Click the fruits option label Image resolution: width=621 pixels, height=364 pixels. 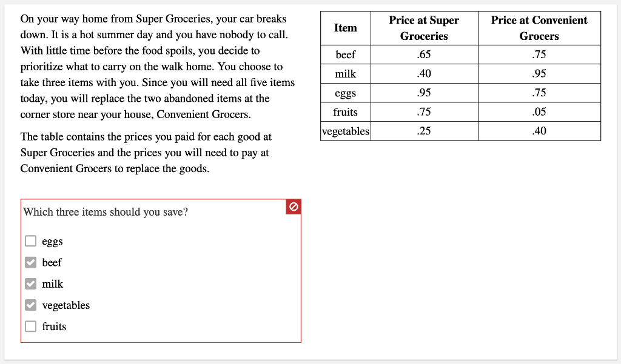click(x=53, y=326)
